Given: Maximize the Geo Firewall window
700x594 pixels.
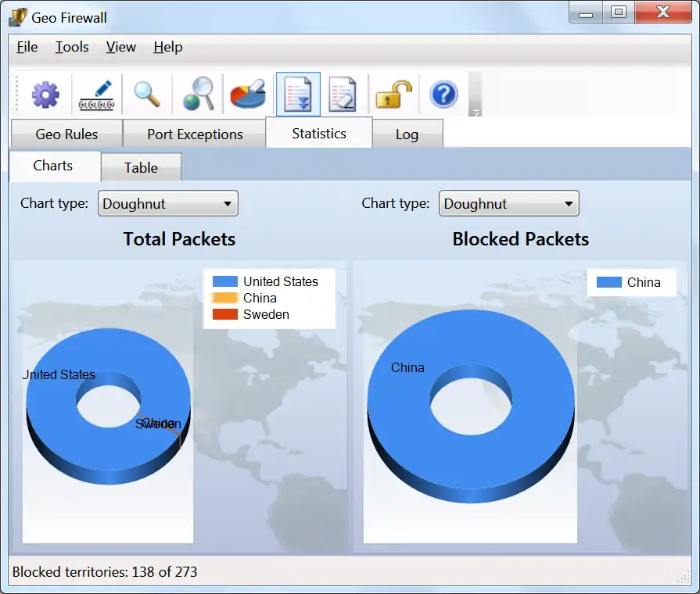Looking at the screenshot, I should (619, 13).
